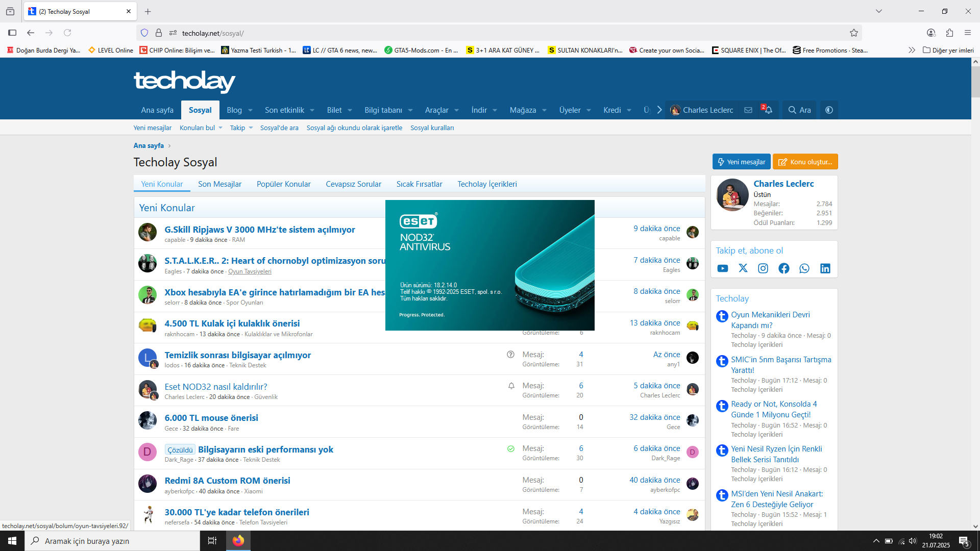Bookmark this page with the star icon

pos(854,33)
